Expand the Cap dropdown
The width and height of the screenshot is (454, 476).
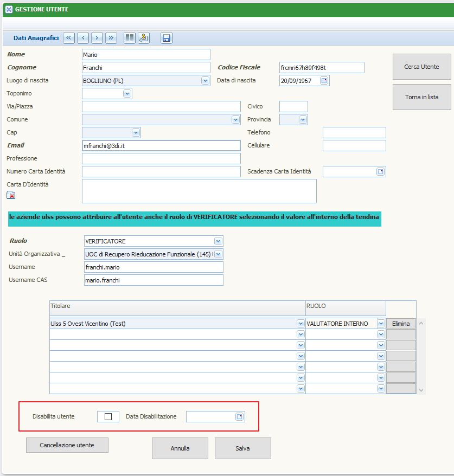tap(136, 133)
